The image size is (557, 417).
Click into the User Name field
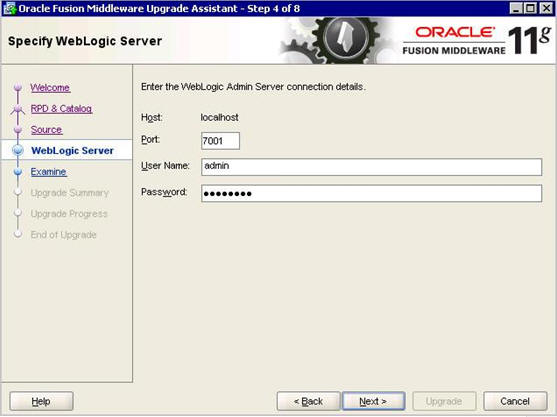coord(371,167)
